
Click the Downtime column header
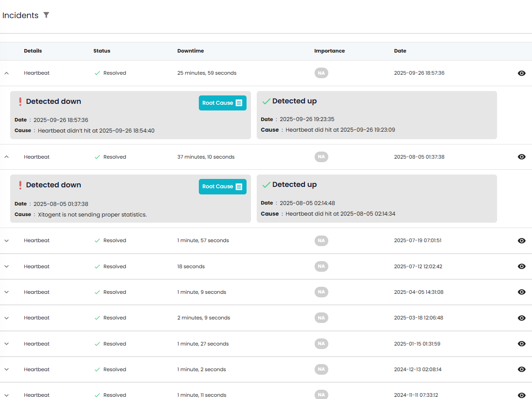[x=190, y=51]
